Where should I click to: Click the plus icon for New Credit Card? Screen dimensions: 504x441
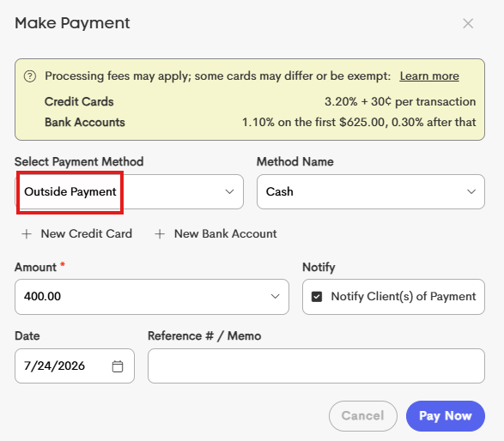click(27, 234)
